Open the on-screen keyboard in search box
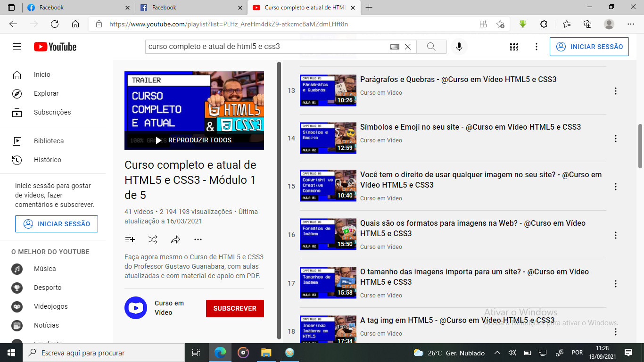Viewport: 644px width, 362px height. [395, 47]
